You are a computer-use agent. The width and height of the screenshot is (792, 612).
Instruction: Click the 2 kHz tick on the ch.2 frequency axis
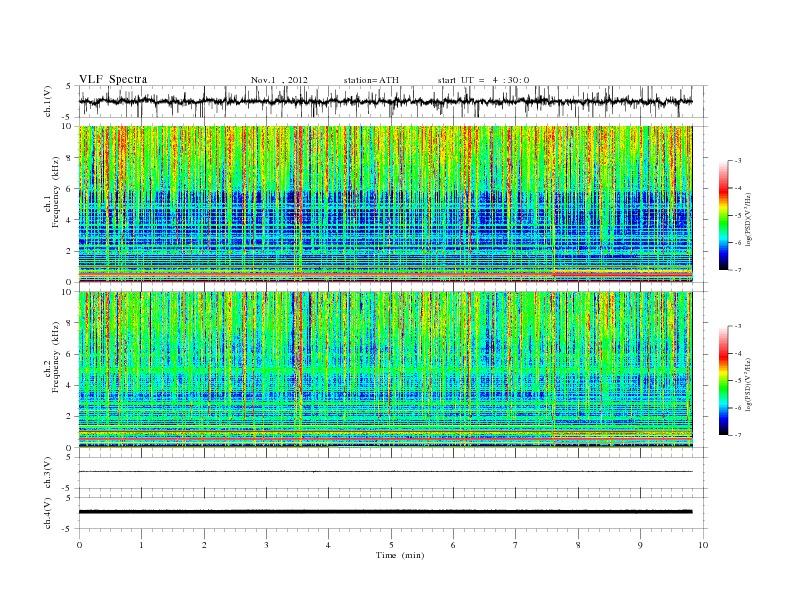(69, 416)
